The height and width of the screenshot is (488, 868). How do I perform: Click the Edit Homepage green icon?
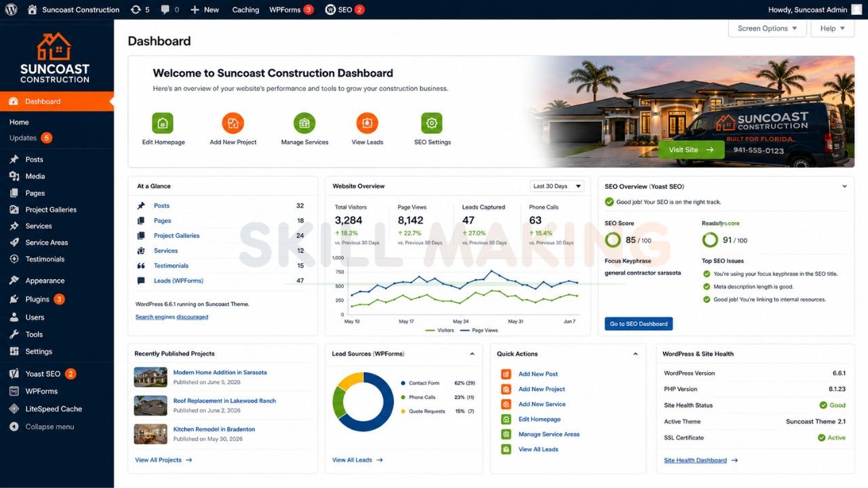click(x=163, y=123)
